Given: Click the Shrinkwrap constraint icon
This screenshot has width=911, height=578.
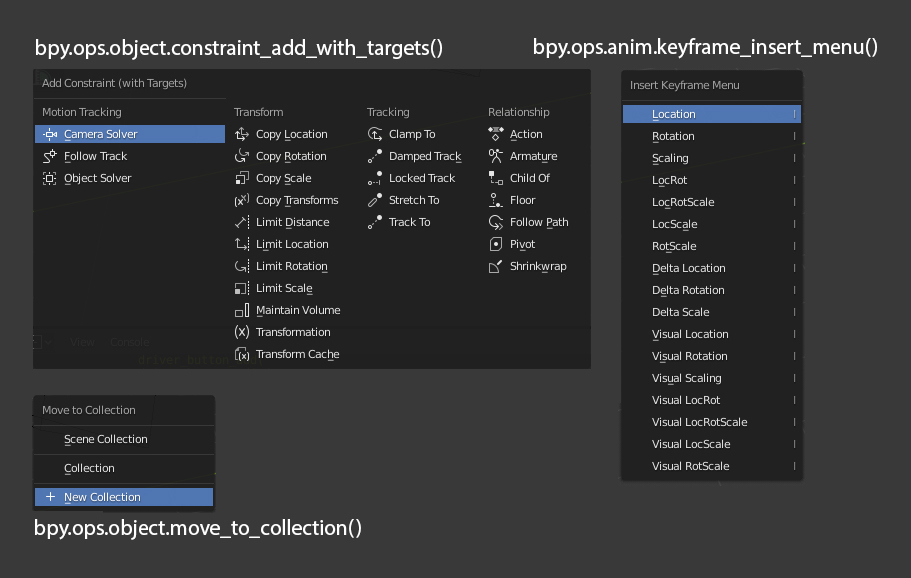Looking at the screenshot, I should (496, 267).
